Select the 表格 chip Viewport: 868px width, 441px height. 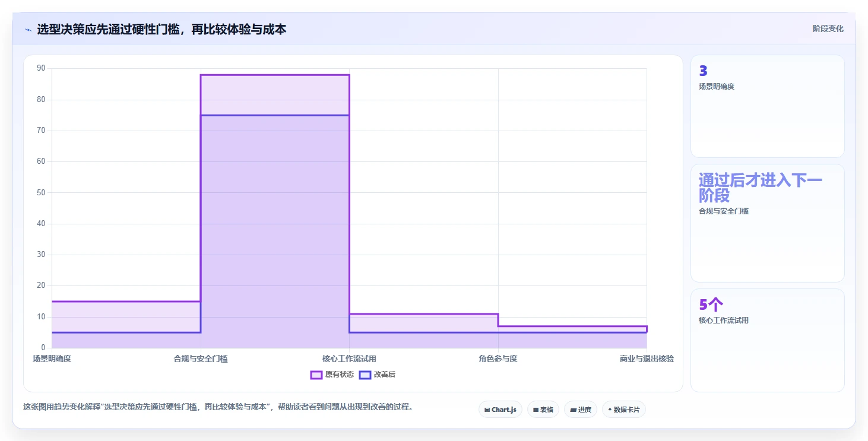(543, 410)
